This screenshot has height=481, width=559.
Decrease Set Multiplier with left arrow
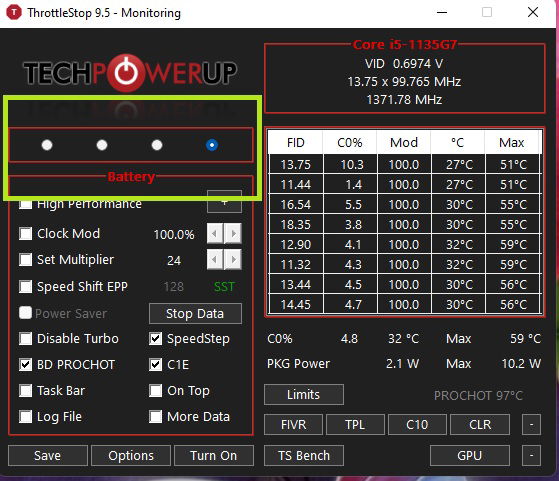click(x=215, y=260)
